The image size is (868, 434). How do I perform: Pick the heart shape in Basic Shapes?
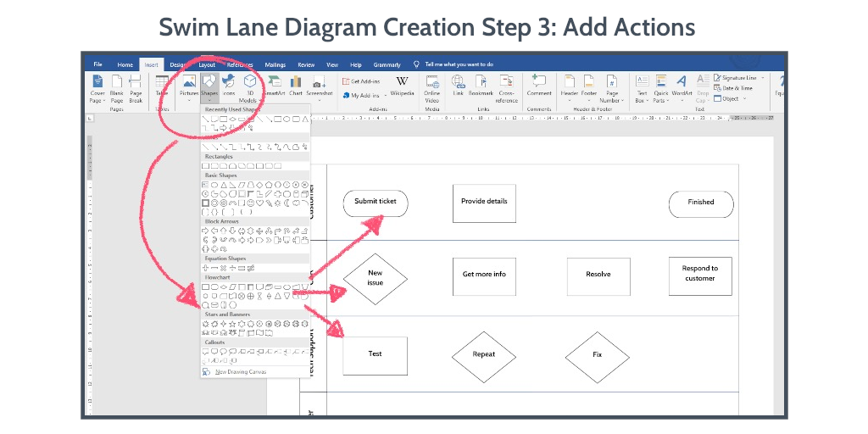(x=259, y=203)
